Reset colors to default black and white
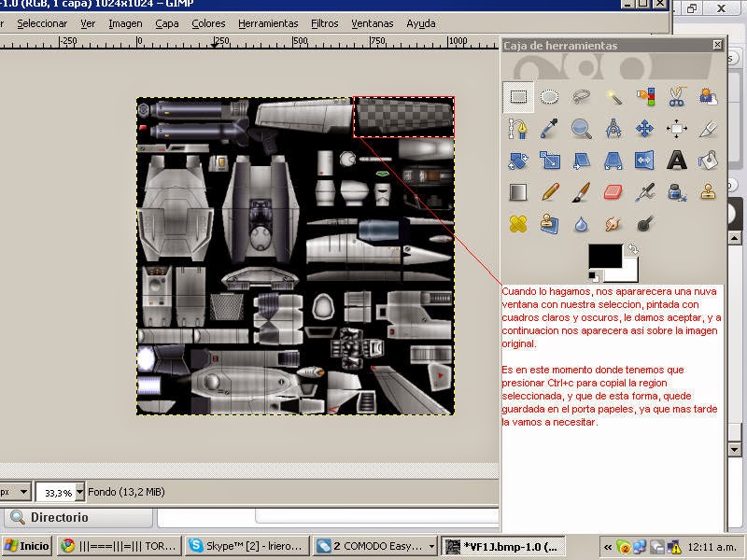This screenshot has height=560, width=747. point(594,276)
